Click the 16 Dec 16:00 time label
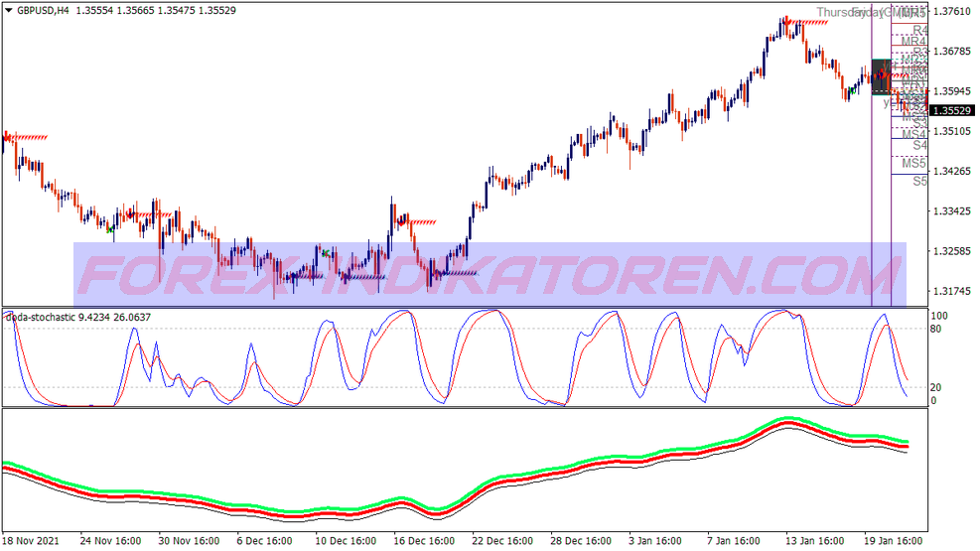This screenshot has width=980, height=551. click(424, 541)
